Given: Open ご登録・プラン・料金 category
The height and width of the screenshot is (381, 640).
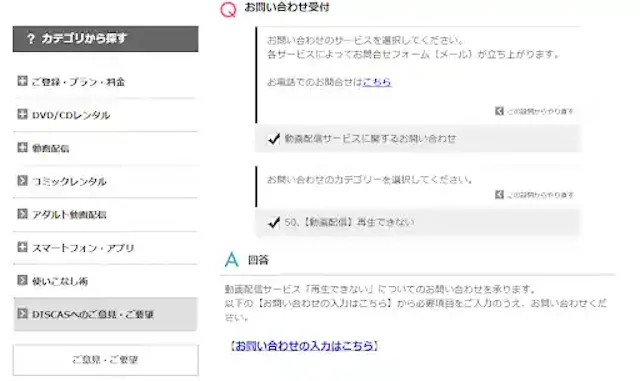Looking at the screenshot, I should (x=78, y=82).
